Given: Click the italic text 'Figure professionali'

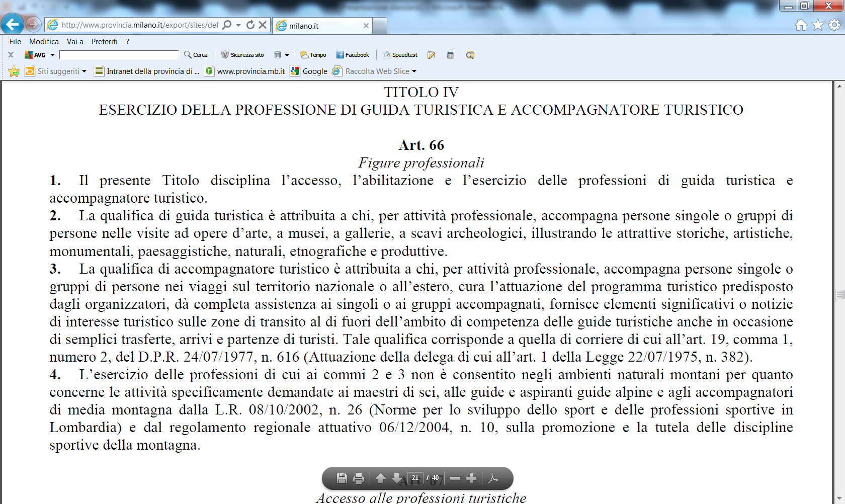Looking at the screenshot, I should (421, 163).
